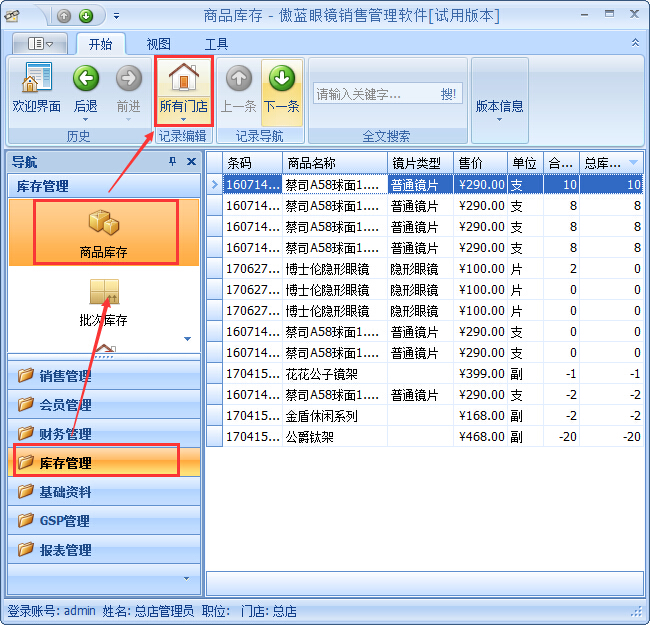The width and height of the screenshot is (650, 625).
Task: Click the 库存管理 panel header
Action: 104,186
